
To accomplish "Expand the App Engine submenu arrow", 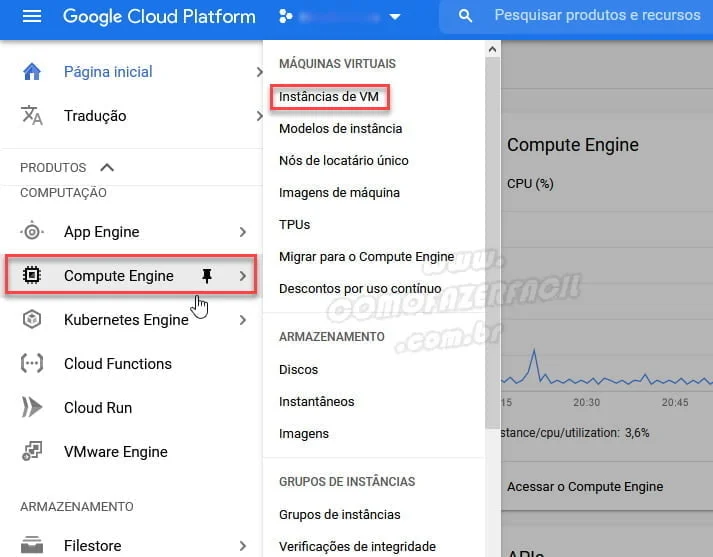I will click(x=243, y=232).
